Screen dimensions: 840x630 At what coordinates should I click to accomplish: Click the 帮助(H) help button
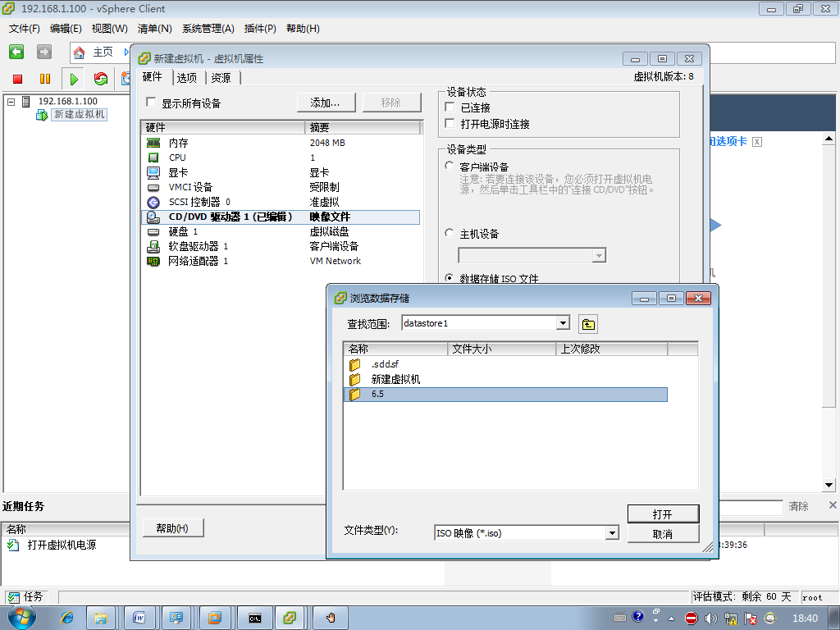click(x=172, y=528)
